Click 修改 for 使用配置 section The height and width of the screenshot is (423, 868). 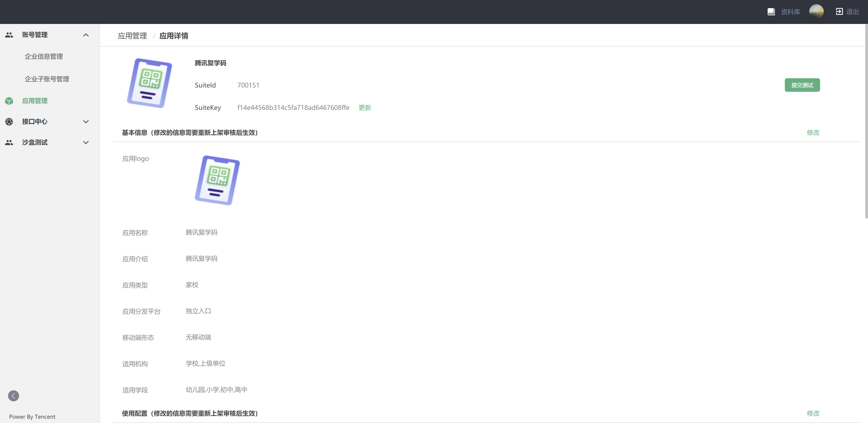813,413
